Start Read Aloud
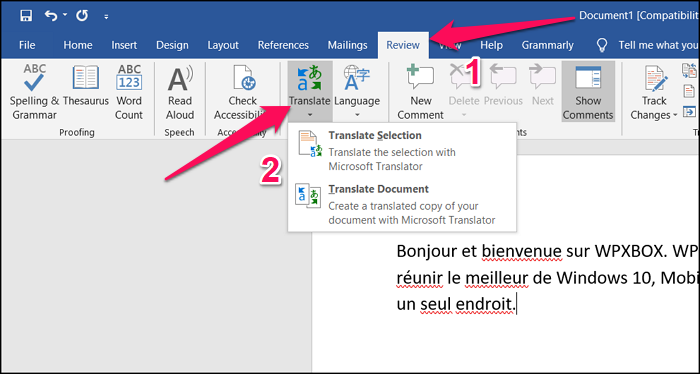The width and height of the screenshot is (700, 374). pyautogui.click(x=180, y=91)
